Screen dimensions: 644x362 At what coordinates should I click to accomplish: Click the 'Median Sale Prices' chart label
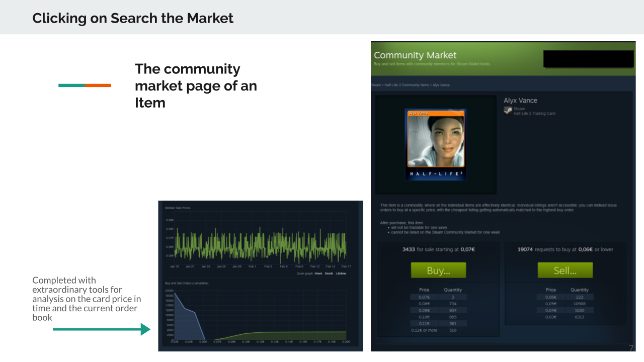[178, 208]
